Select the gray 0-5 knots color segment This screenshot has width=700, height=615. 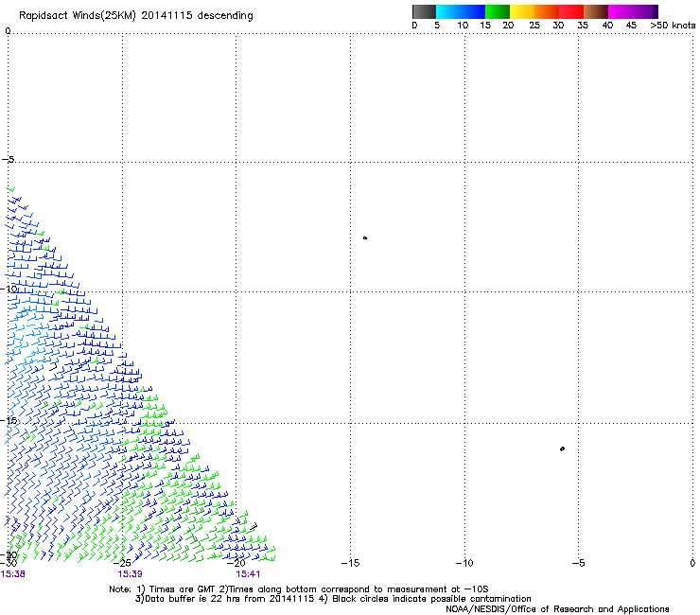(424, 11)
